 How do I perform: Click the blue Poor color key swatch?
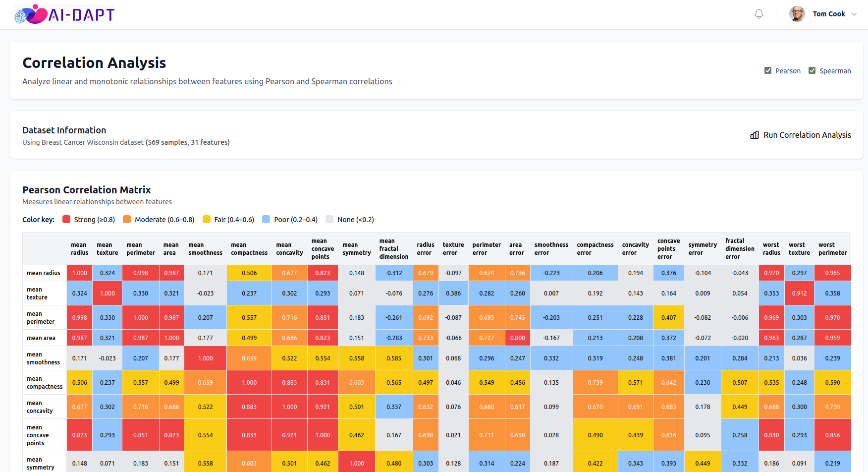click(x=266, y=219)
